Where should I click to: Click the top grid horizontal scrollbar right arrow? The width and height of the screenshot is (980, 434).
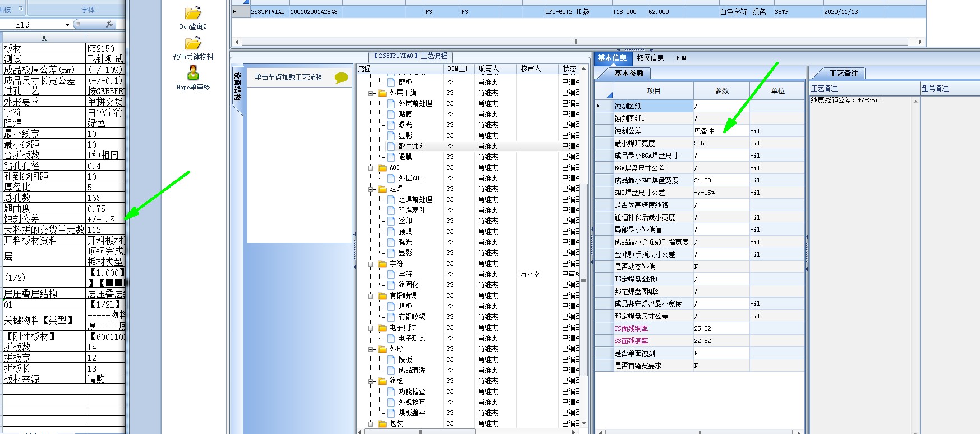919,42
